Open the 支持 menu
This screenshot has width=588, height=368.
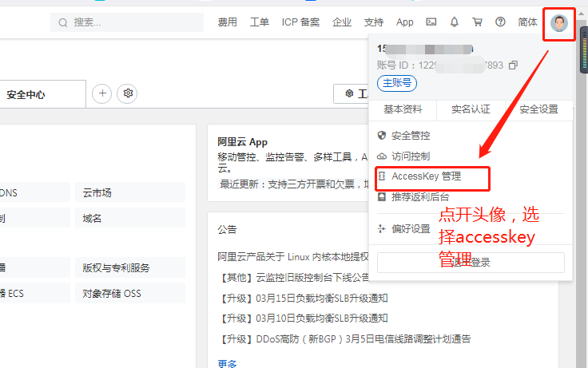point(374,22)
